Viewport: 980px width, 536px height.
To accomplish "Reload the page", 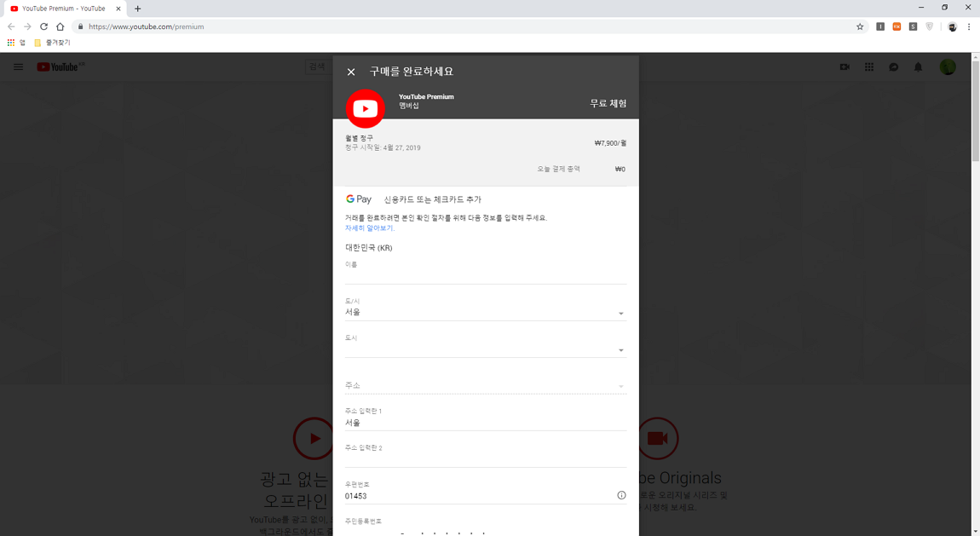I will [43, 27].
